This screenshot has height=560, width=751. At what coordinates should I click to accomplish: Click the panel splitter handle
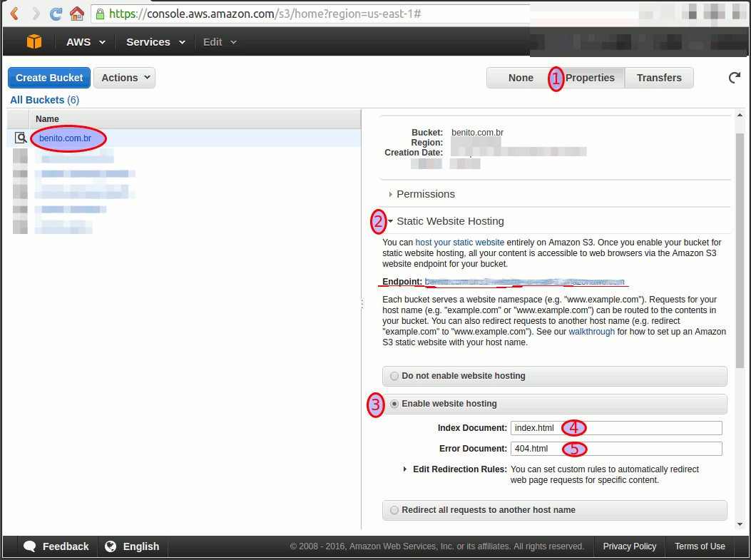(362, 303)
